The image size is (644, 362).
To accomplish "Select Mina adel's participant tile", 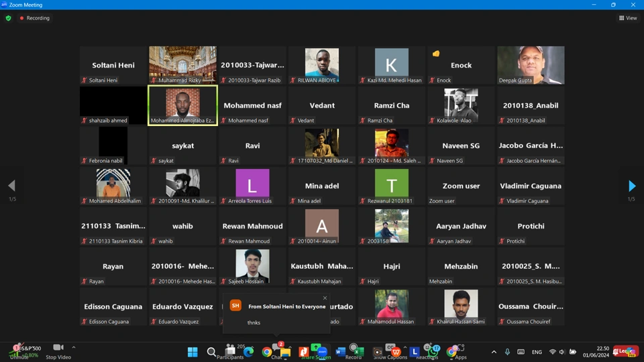I will pyautogui.click(x=322, y=186).
